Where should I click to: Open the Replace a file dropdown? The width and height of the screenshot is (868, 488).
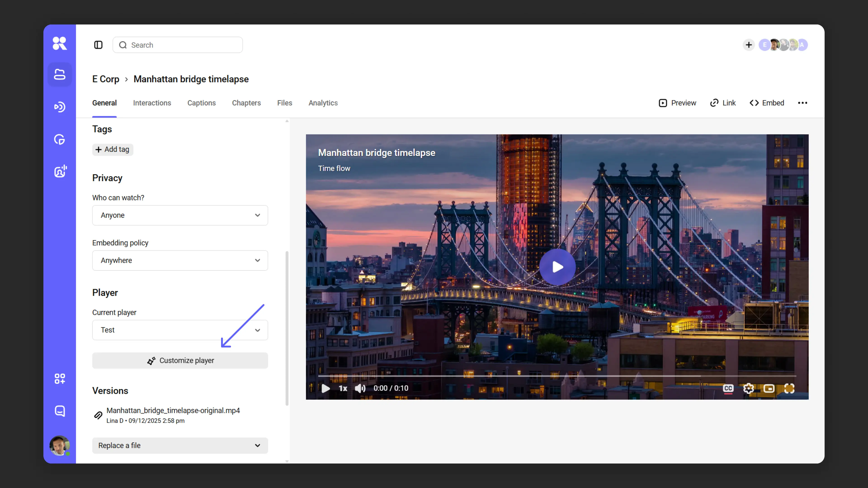(x=180, y=446)
